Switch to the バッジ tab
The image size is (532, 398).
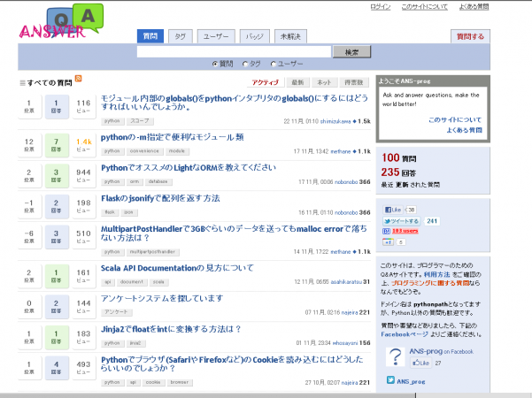(x=254, y=36)
